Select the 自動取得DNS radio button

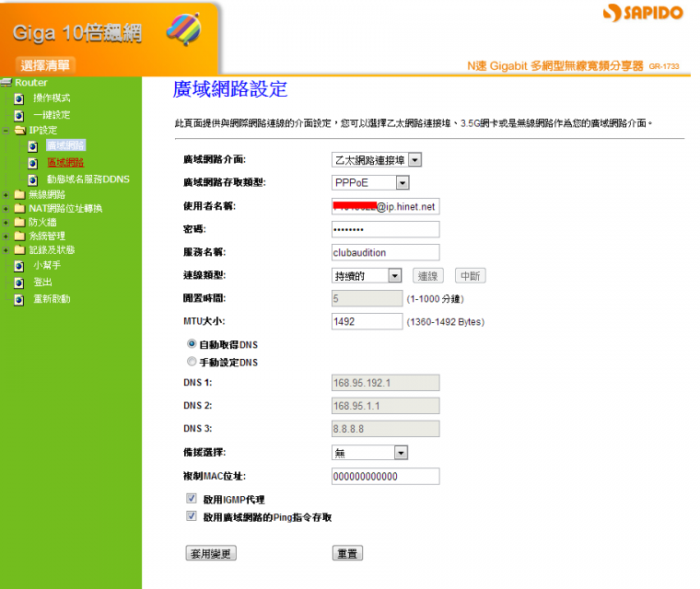click(192, 344)
